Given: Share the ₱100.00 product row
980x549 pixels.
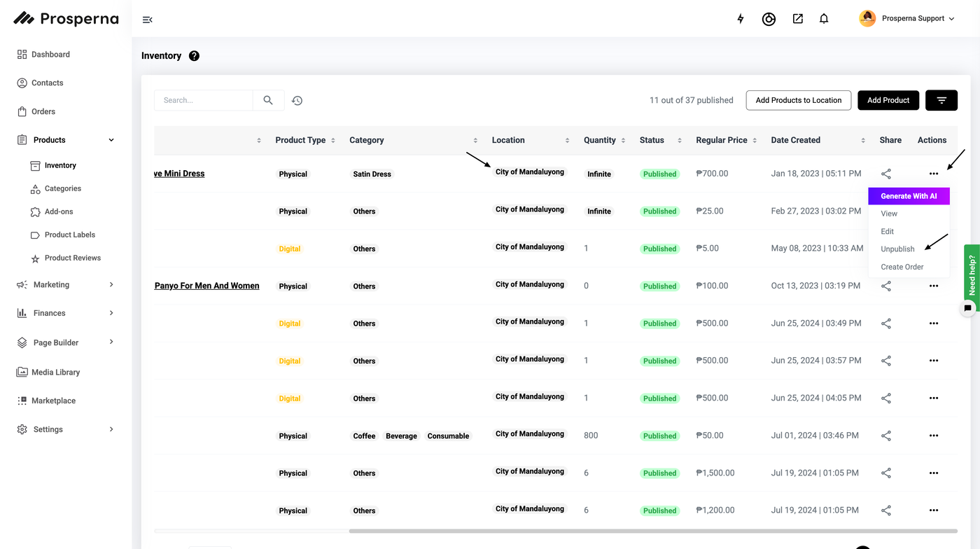Looking at the screenshot, I should [x=886, y=286].
